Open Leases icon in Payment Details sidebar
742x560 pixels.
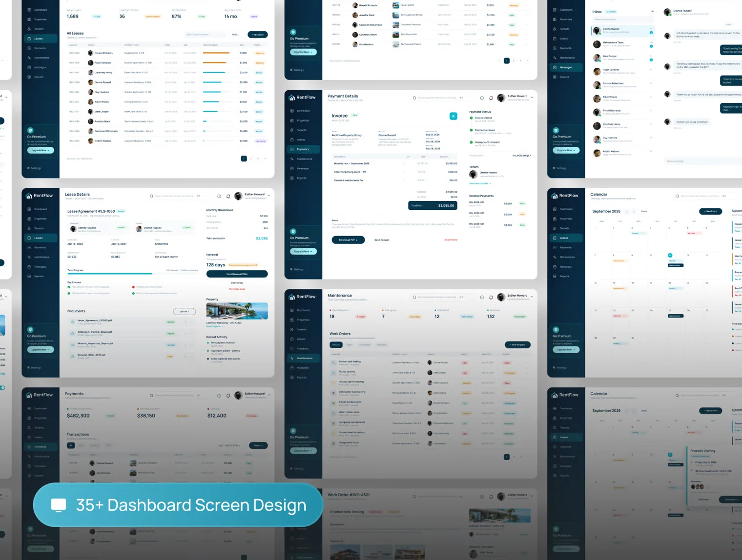click(x=292, y=140)
